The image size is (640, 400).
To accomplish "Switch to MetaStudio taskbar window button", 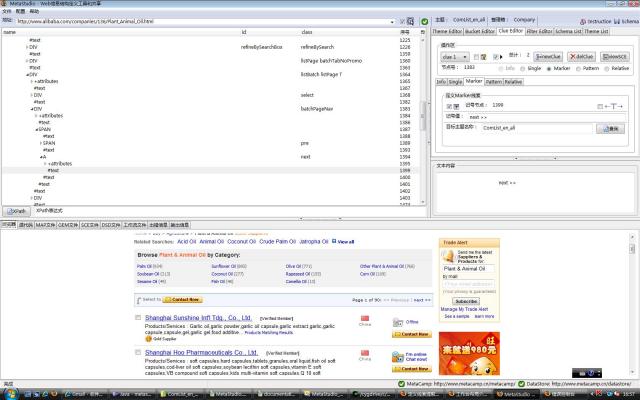I will (x=518, y=394).
